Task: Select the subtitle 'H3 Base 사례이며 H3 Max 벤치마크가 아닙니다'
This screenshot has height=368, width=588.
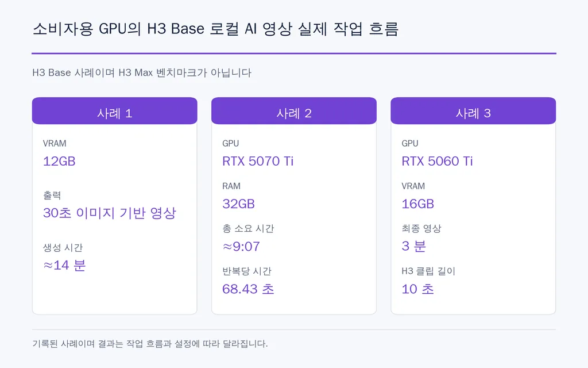Action: pos(142,72)
